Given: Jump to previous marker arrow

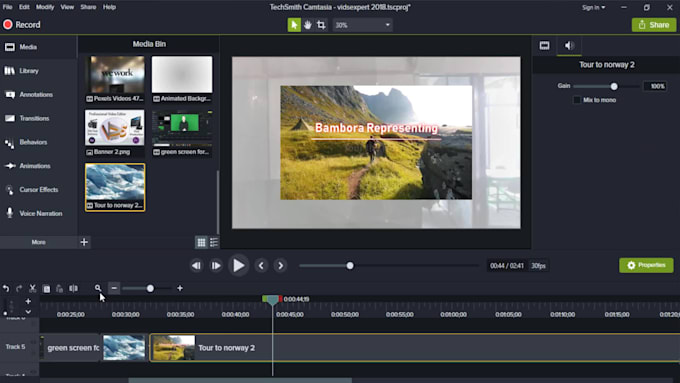Looking at the screenshot, I should point(261,265).
